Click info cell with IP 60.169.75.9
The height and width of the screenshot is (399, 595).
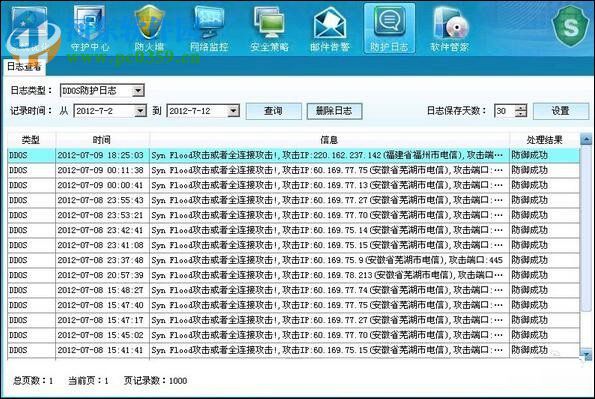[329, 260]
